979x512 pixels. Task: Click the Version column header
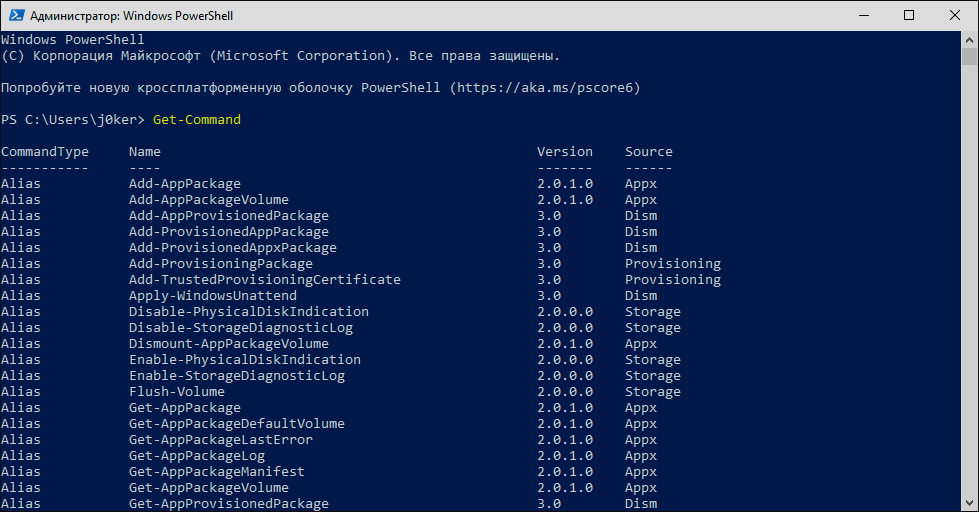pyautogui.click(x=565, y=152)
